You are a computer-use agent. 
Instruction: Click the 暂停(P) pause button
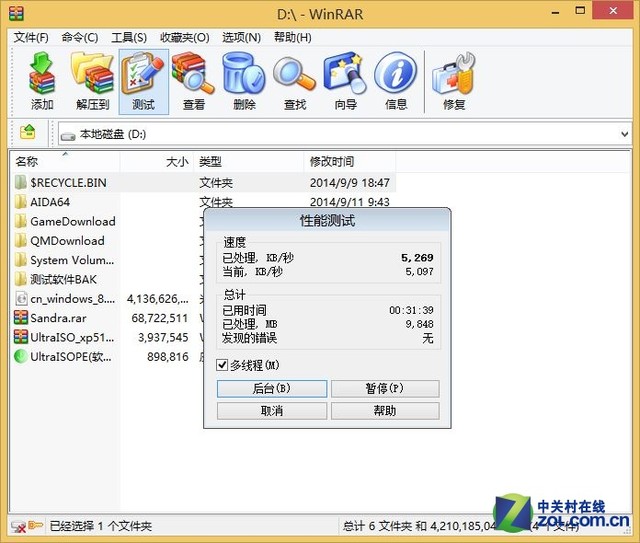(385, 388)
